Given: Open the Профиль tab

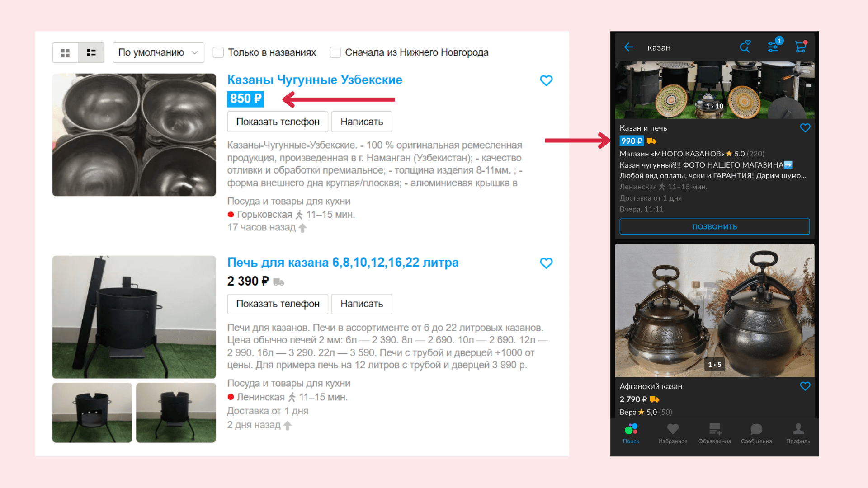Looking at the screenshot, I should 798,433.
